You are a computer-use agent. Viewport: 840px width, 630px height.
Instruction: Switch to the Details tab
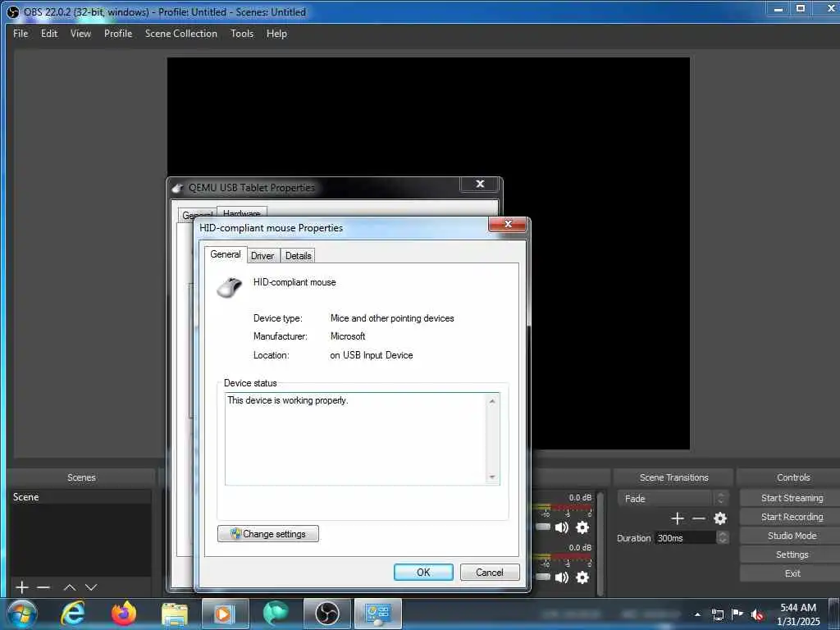click(298, 256)
